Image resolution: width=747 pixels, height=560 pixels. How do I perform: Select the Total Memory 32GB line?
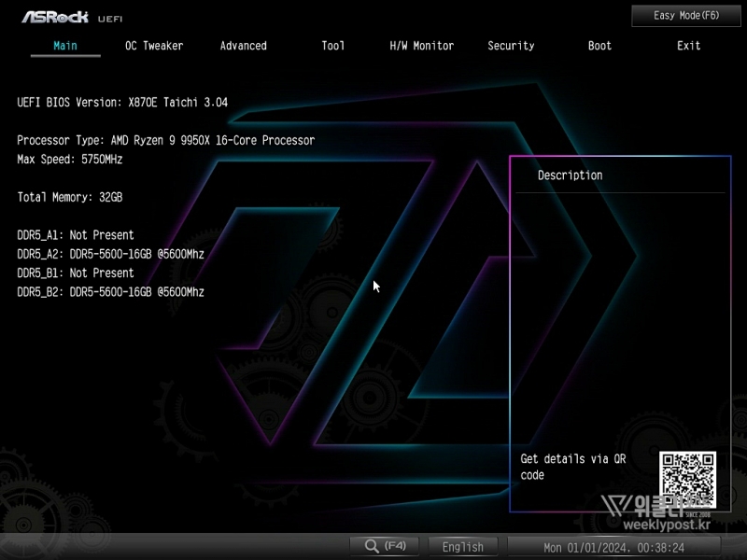(70, 197)
